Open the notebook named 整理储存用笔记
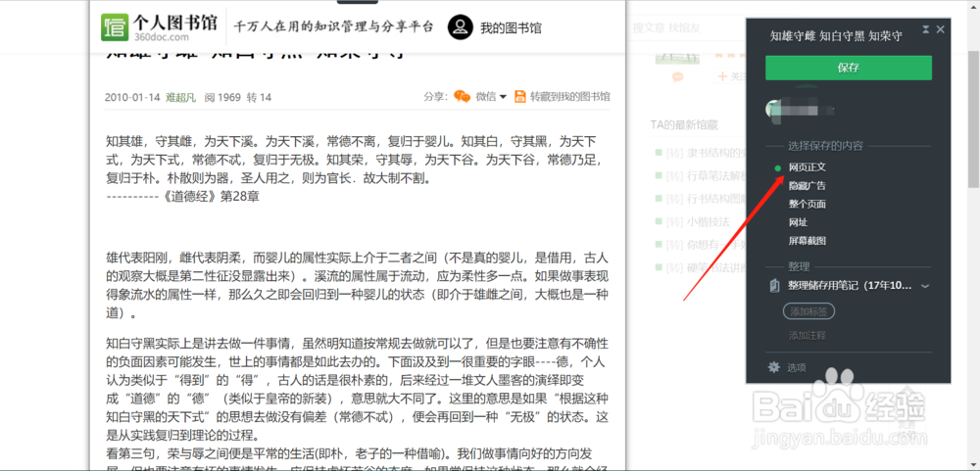The width and height of the screenshot is (980, 471). (852, 286)
